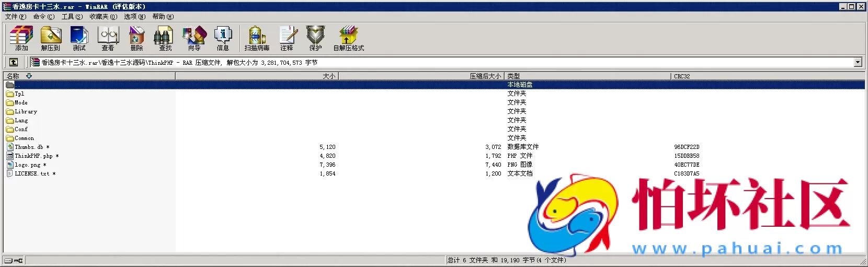Select the Lang folder icon

pos(10,121)
